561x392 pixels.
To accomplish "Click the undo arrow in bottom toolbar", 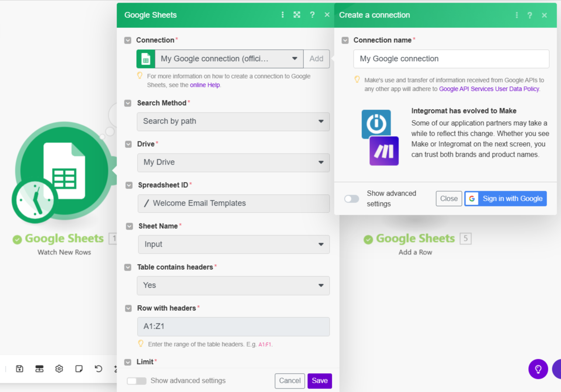I will 98,369.
